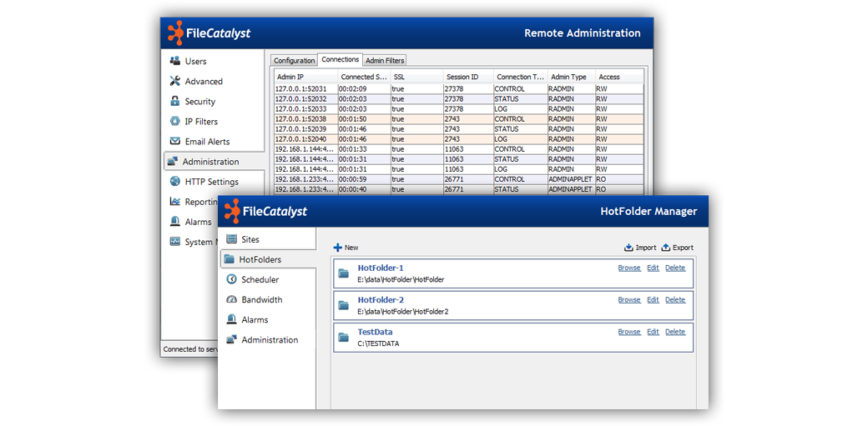Open Sites icon in HotFolder Manager

pyautogui.click(x=231, y=239)
